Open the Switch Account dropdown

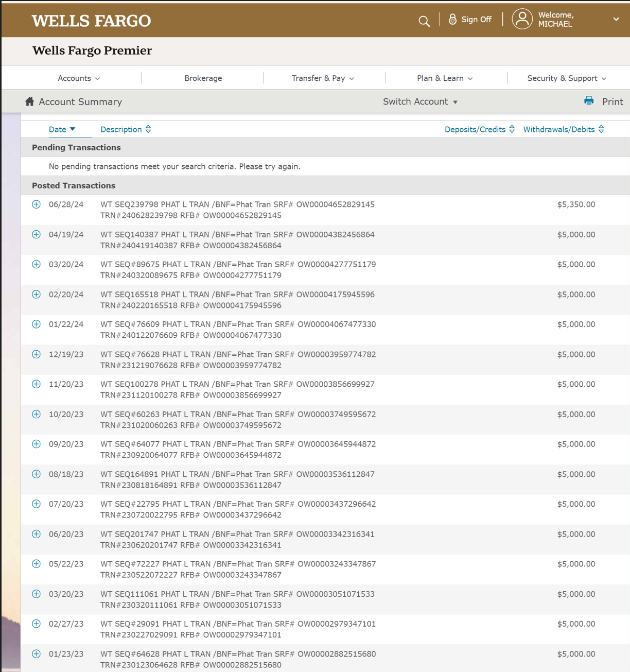pyautogui.click(x=420, y=101)
